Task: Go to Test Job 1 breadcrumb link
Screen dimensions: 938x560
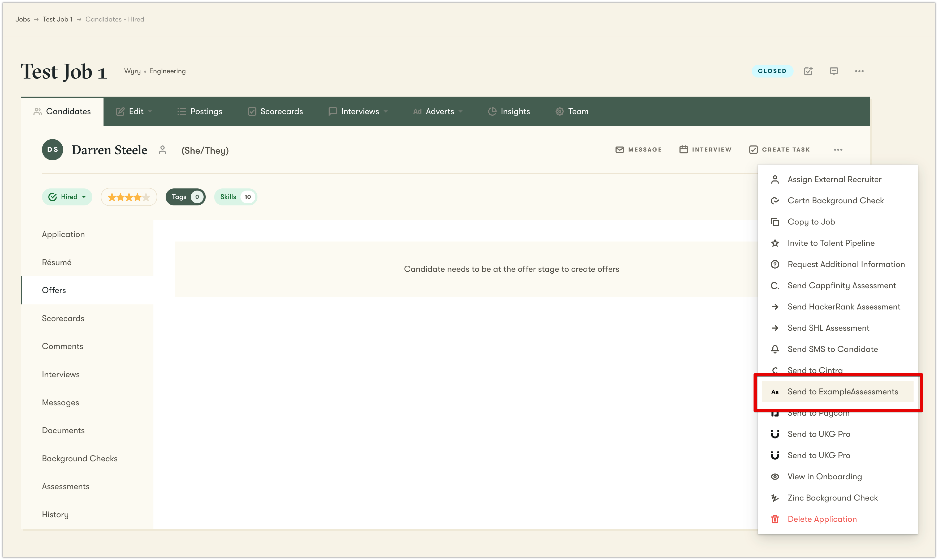Action: click(x=57, y=19)
